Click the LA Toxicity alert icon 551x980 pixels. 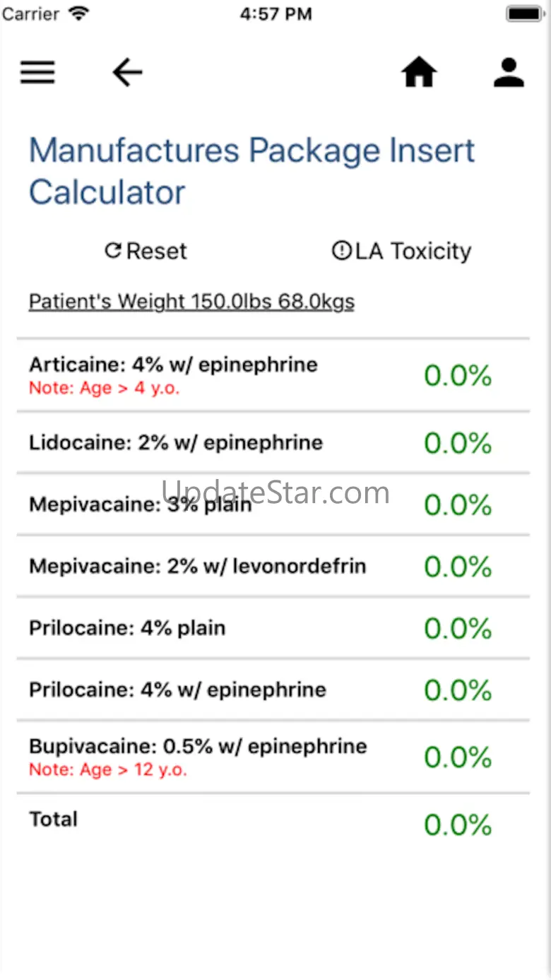click(341, 250)
